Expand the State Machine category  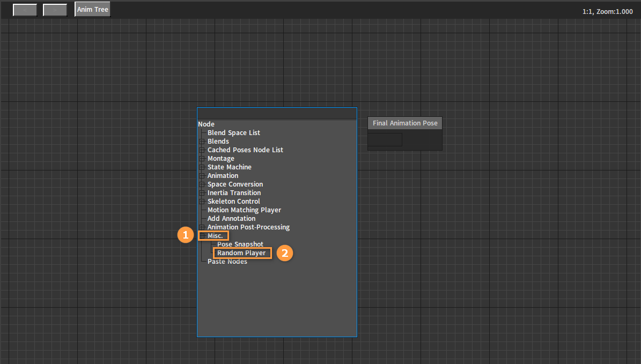pos(202,167)
